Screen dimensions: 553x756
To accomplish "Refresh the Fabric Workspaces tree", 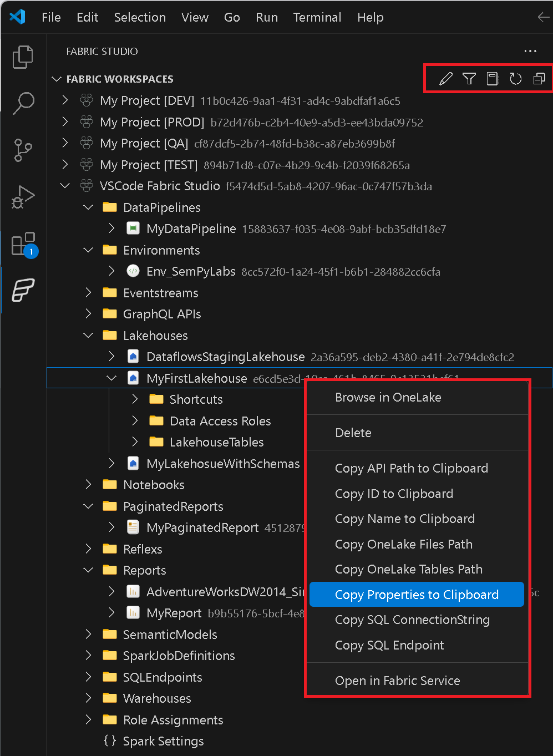I will point(515,79).
